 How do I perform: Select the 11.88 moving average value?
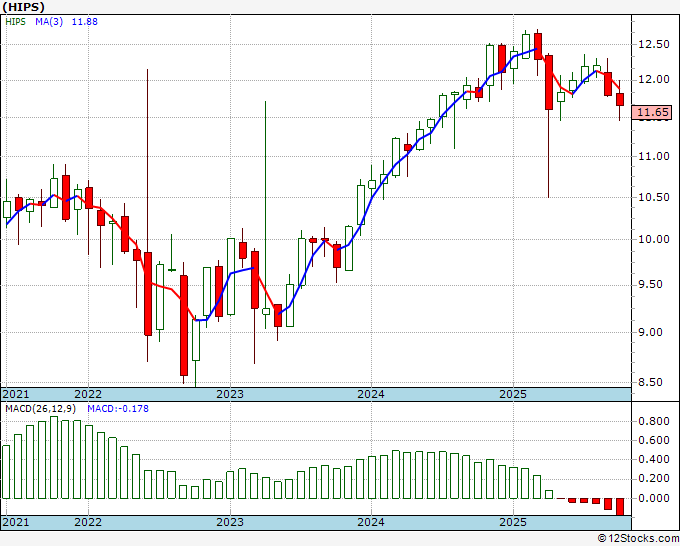pyautogui.click(x=85, y=22)
